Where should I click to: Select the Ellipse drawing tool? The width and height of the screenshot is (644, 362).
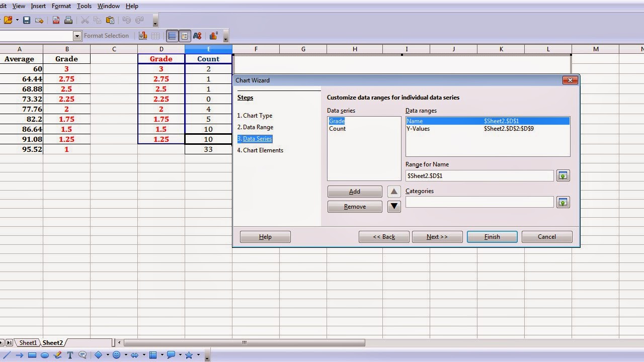(44, 355)
